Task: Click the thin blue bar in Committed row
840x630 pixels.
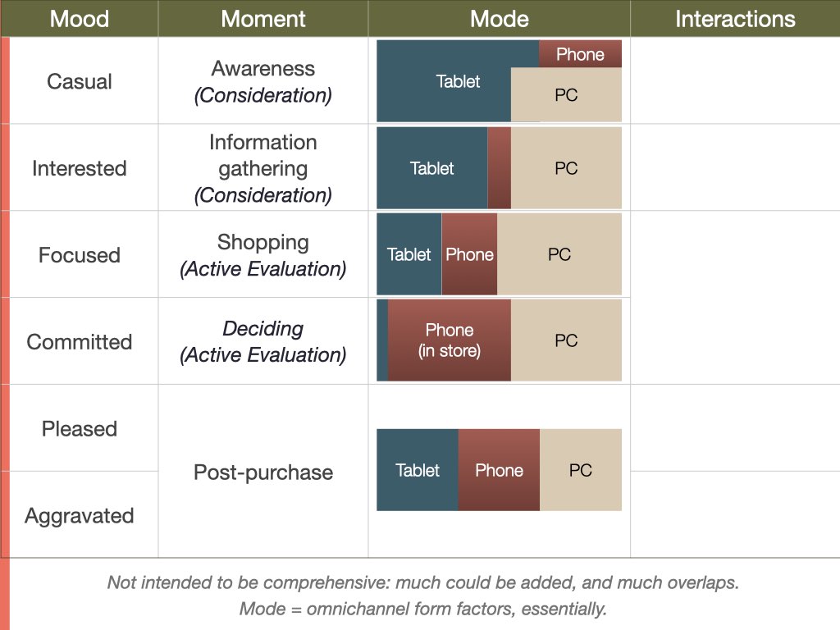Action: coord(382,340)
